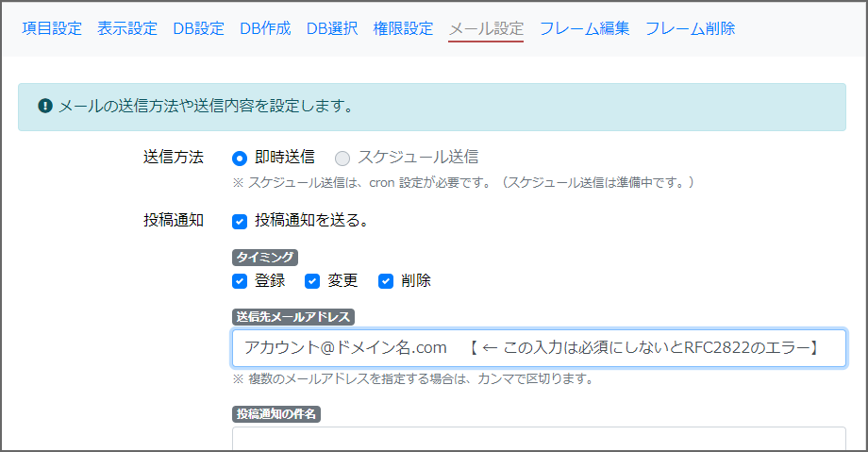Click the 送信先メールアドレス input field
Screen dimensions: 868x452
(539, 348)
